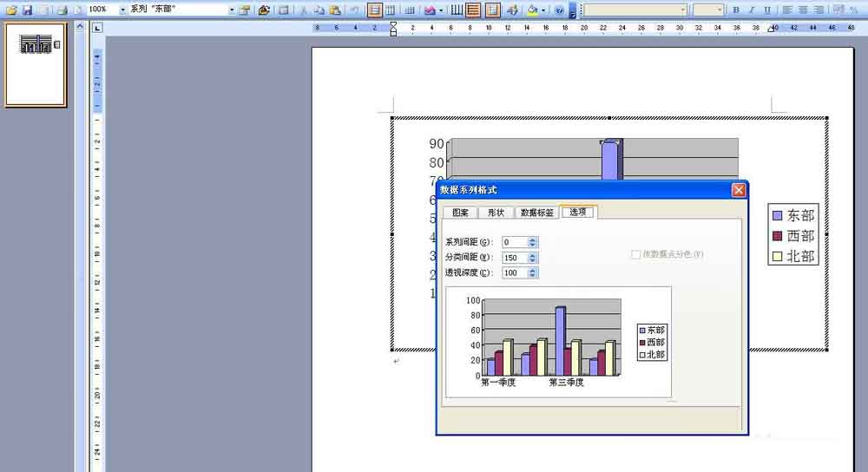Click the help question mark icon

[x=559, y=10]
